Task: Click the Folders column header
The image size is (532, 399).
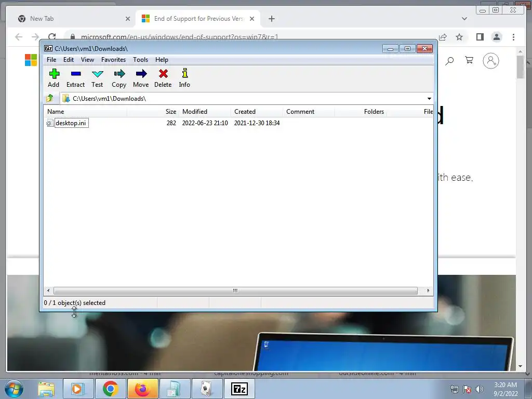Action: 361,112
